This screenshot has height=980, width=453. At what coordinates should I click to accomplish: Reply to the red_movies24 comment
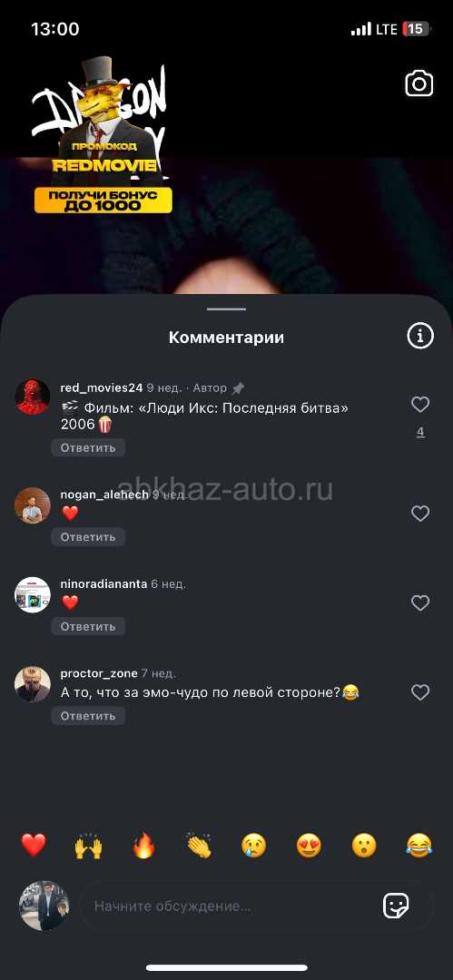88,447
